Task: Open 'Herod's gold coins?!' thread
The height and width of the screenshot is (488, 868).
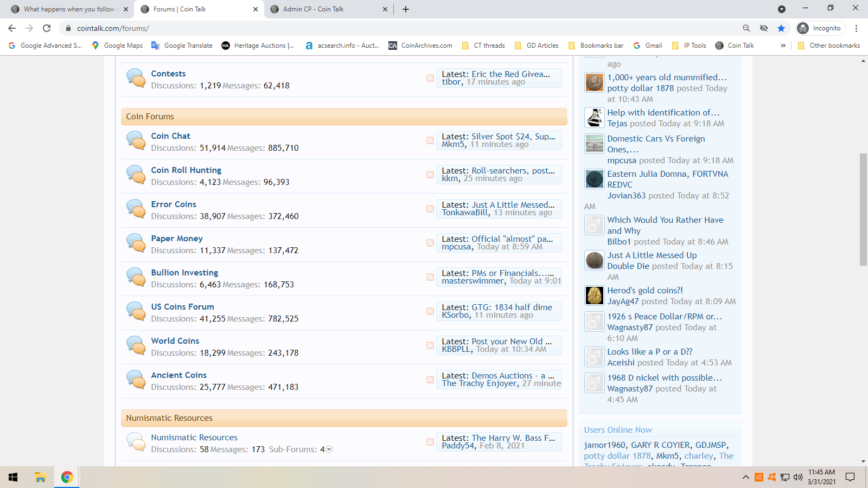Action: 645,291
